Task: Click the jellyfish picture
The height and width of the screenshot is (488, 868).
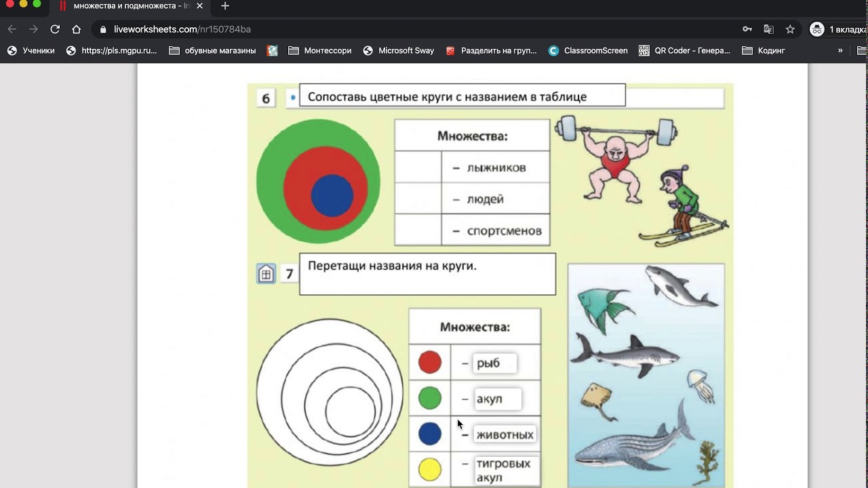Action: [701, 386]
